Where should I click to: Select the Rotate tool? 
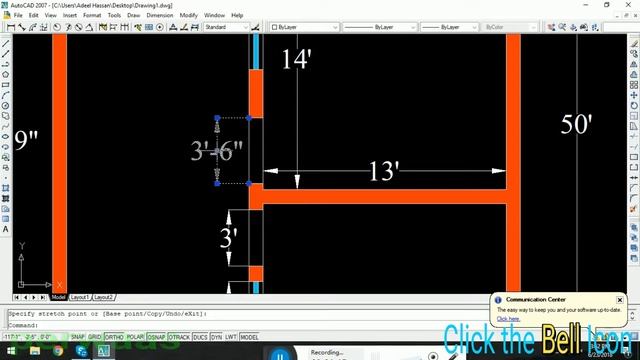tap(634, 106)
